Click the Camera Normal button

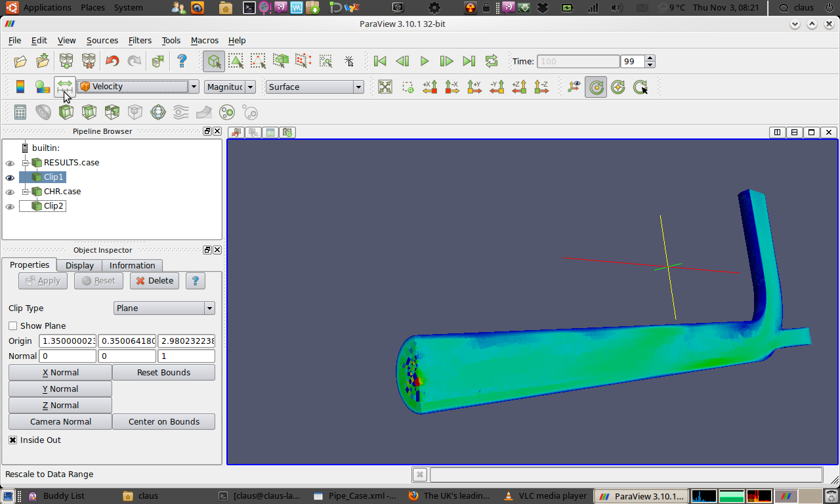[60, 422]
